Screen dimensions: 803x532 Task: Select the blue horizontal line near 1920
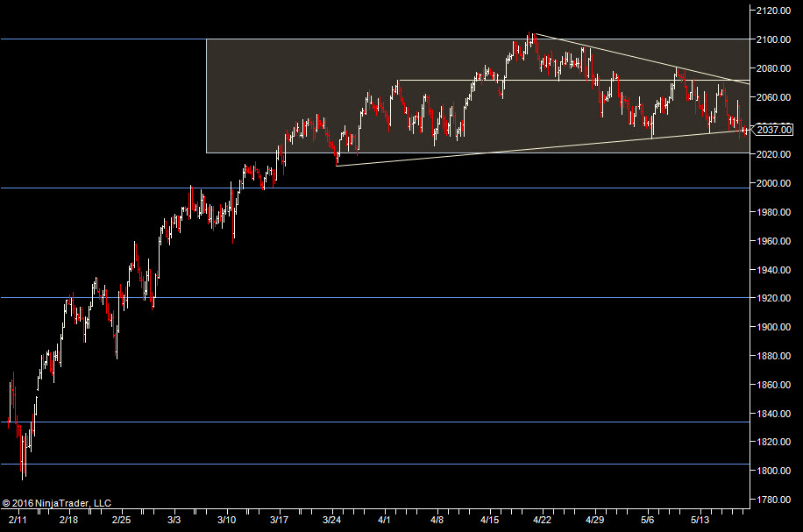coord(375,297)
